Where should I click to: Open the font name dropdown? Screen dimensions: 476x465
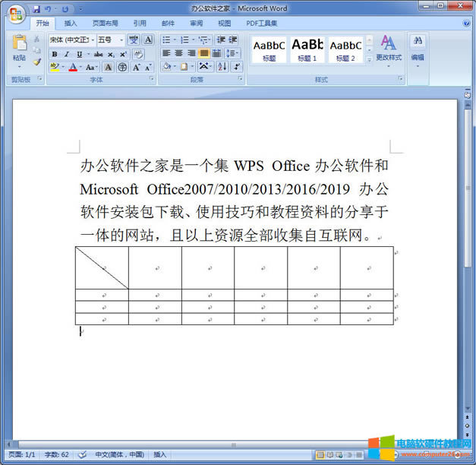(92, 40)
